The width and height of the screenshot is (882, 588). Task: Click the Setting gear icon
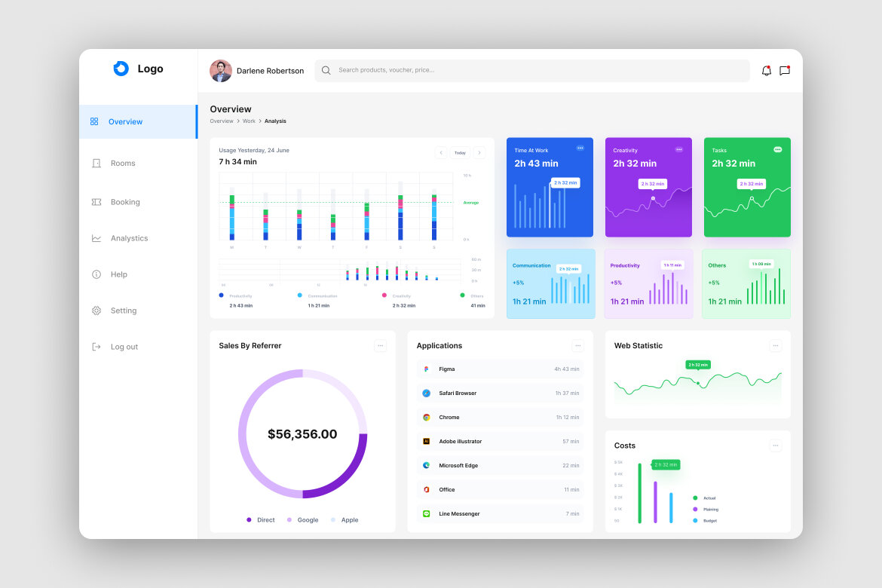pos(96,311)
